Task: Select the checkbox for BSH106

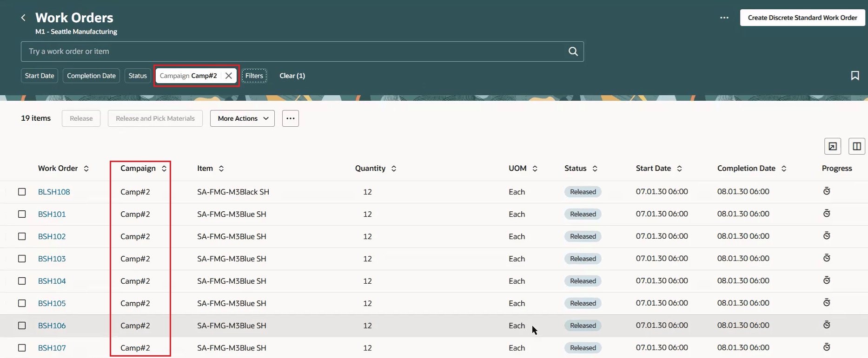Action: pyautogui.click(x=22, y=325)
